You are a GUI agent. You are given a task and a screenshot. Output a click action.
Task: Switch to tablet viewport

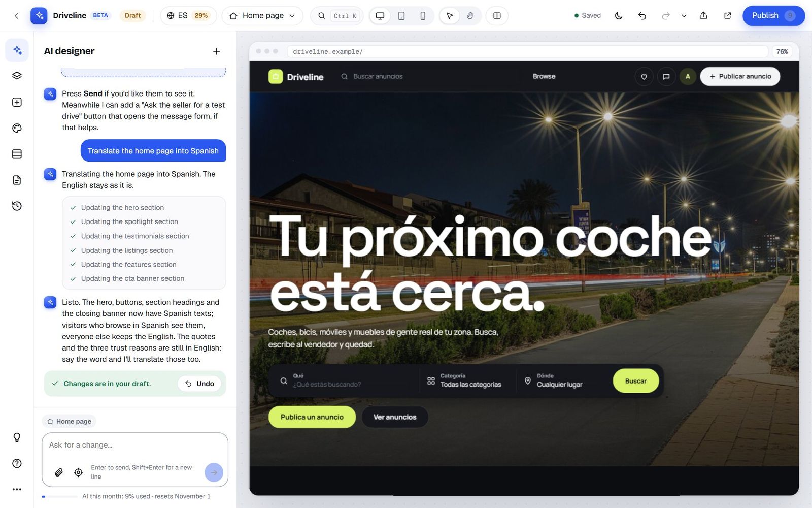click(x=401, y=16)
